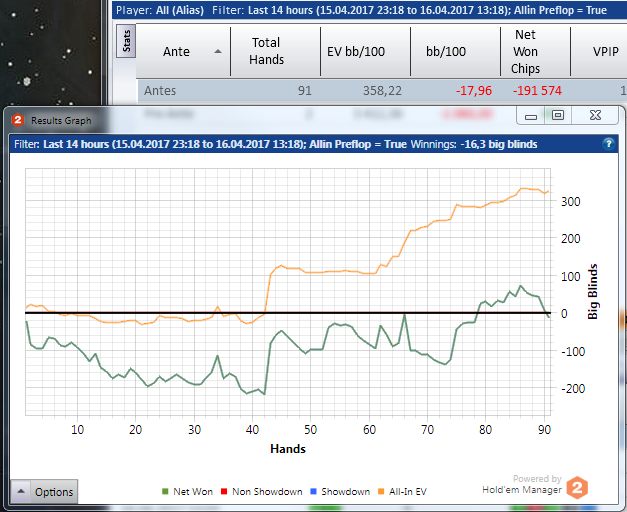Click the All-In EV legend label
The image size is (627, 512).
tap(408, 492)
